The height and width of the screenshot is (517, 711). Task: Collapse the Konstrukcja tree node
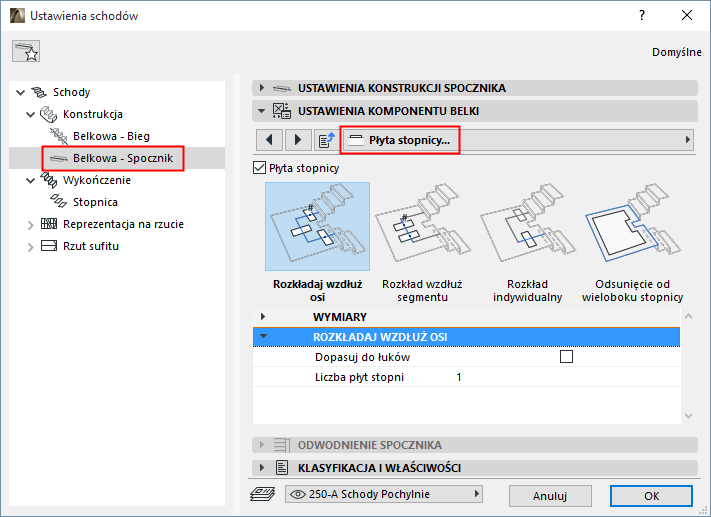coord(31,115)
